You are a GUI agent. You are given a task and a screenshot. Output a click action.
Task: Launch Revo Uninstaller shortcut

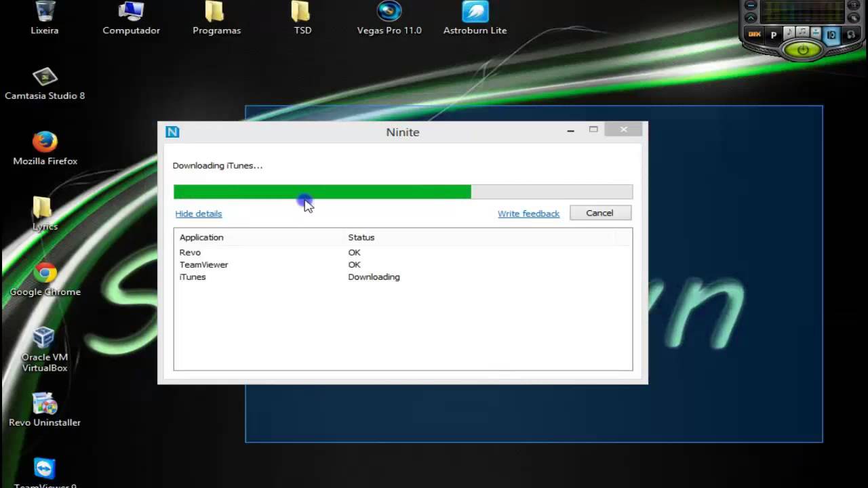[x=45, y=409]
